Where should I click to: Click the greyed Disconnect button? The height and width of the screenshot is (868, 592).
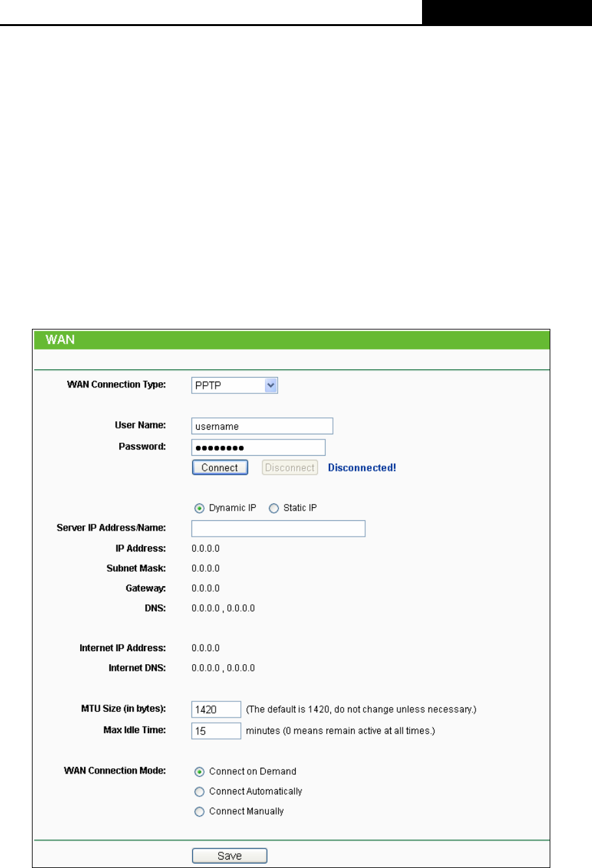click(290, 468)
